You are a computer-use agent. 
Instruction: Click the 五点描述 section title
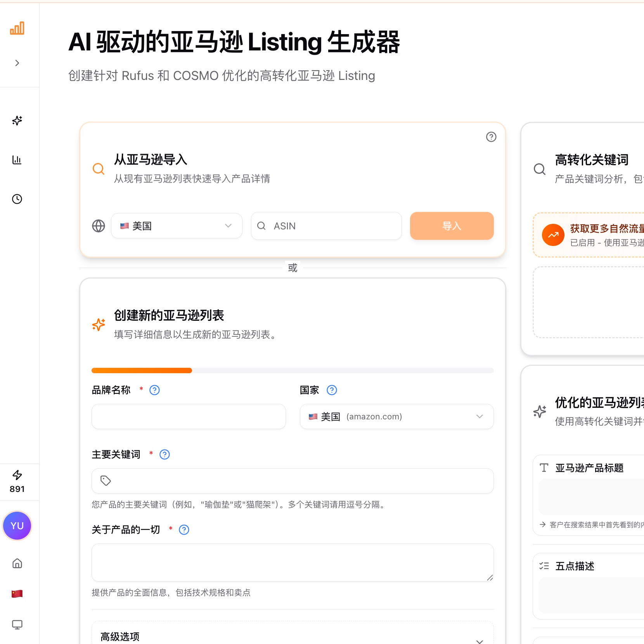pos(575,566)
